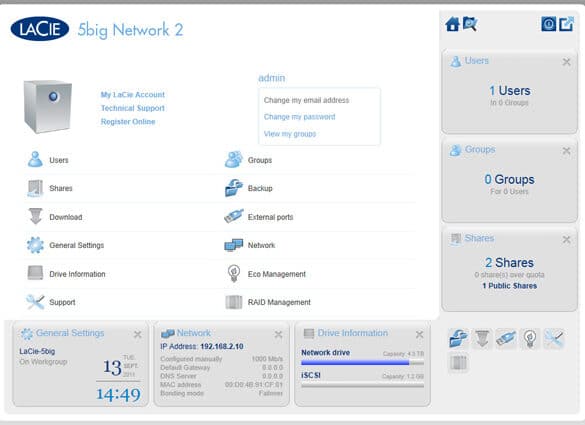Image resolution: width=585 pixels, height=425 pixels.
Task: Open Shares icon in main menu
Action: [x=35, y=188]
